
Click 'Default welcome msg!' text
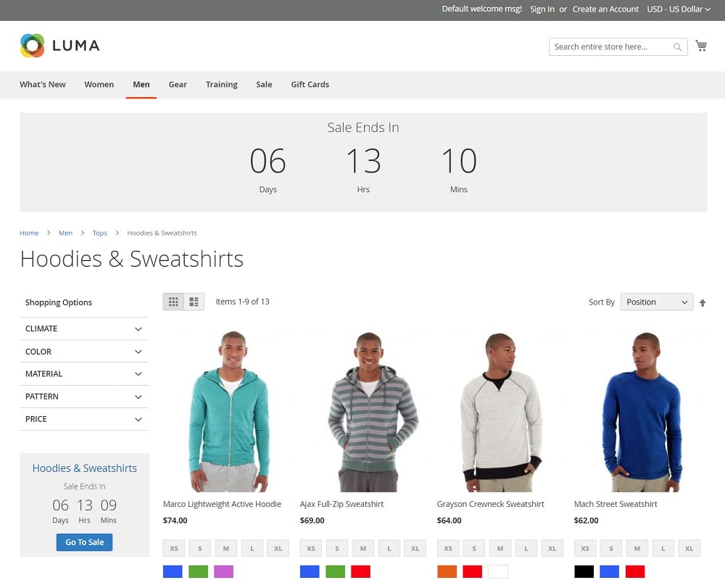pos(482,9)
